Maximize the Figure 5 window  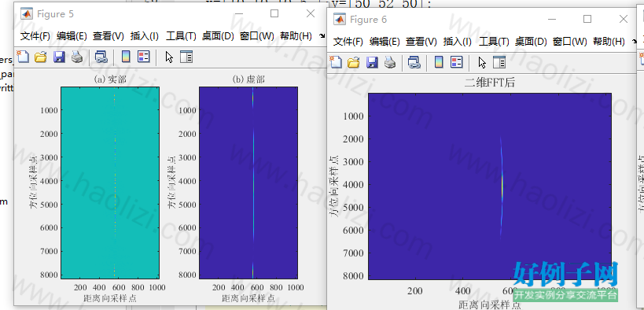(274, 13)
